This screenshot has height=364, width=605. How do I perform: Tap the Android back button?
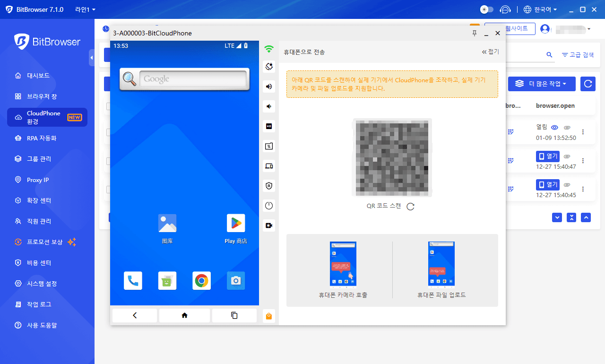135,315
